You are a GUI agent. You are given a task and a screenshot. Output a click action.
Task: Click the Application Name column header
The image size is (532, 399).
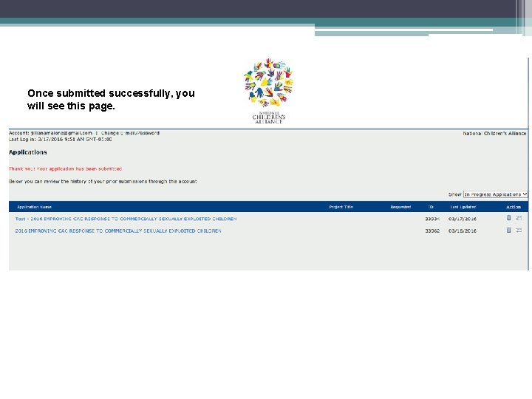click(x=34, y=207)
